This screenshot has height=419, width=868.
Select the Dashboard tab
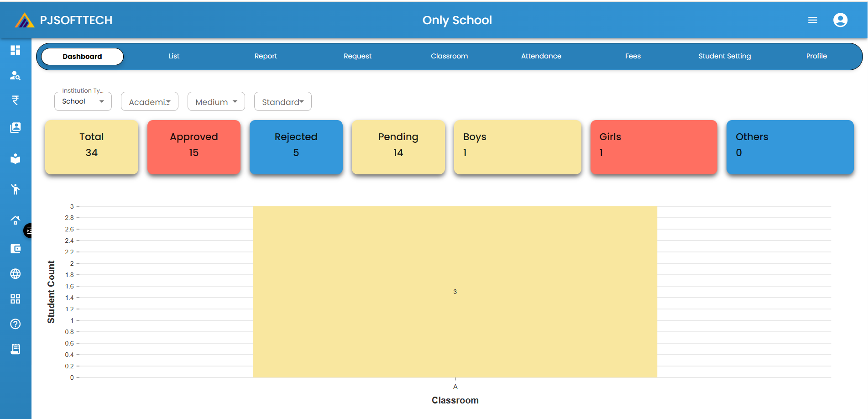82,57
